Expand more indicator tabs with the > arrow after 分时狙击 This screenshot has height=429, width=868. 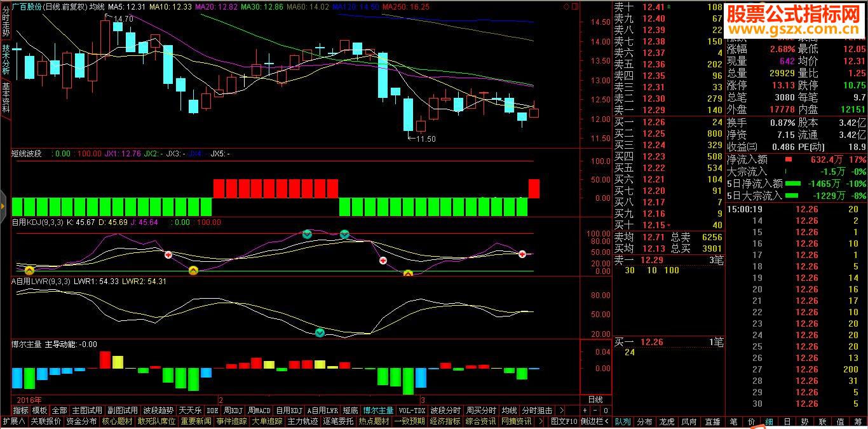pyautogui.click(x=561, y=411)
